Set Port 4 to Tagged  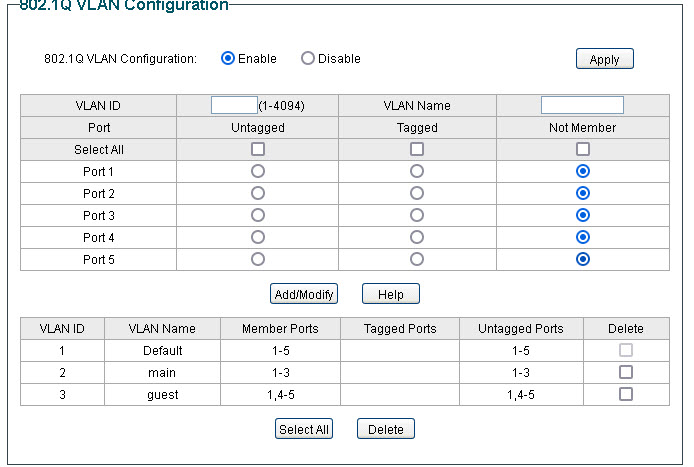[x=416, y=237]
